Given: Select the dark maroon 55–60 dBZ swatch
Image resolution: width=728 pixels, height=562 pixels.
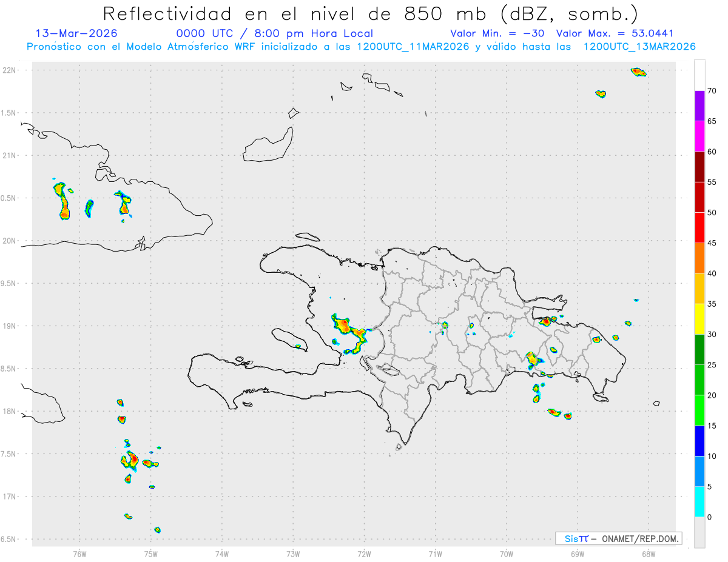Looking at the screenshot, I should (x=699, y=167).
